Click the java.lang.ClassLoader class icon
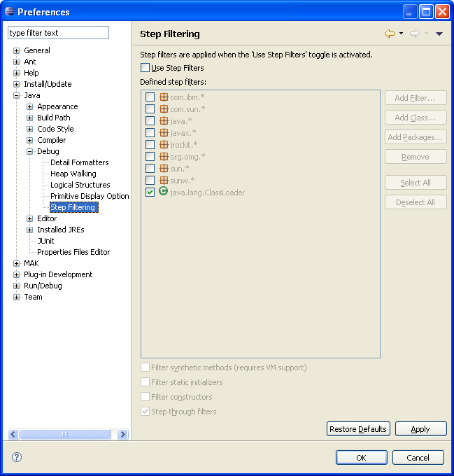 click(x=164, y=192)
